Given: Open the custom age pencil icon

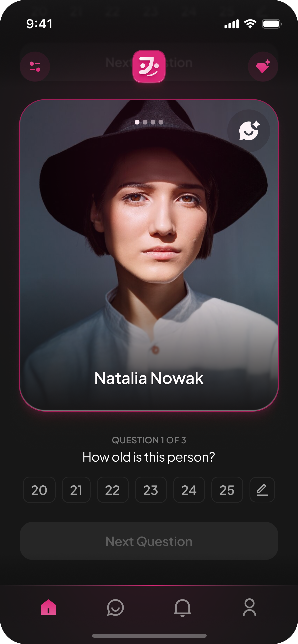Looking at the screenshot, I should pos(262,490).
